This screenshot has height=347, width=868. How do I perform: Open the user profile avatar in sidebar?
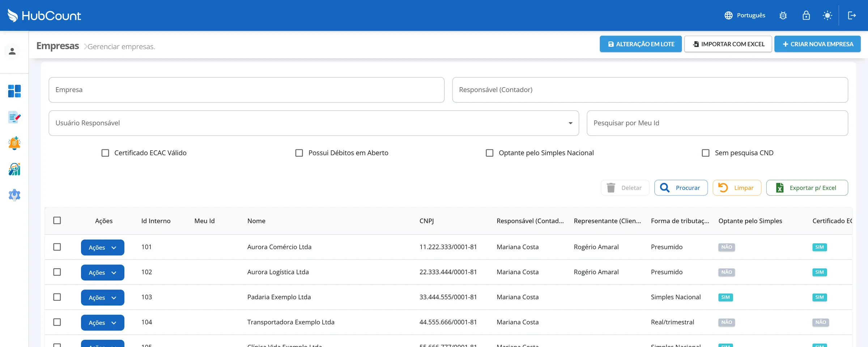click(12, 51)
